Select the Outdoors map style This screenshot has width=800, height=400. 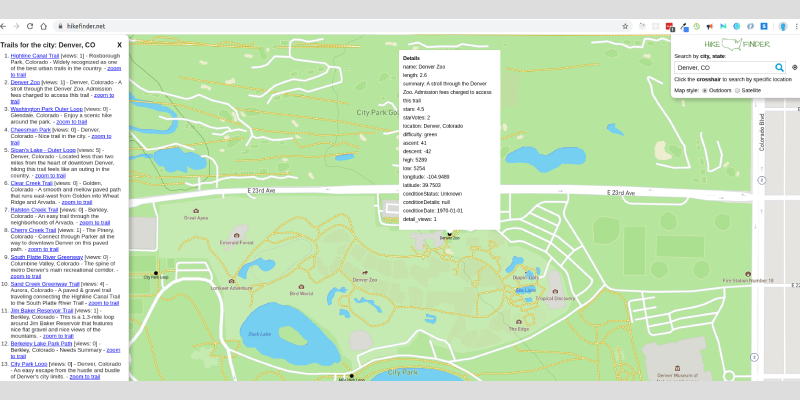pos(705,90)
